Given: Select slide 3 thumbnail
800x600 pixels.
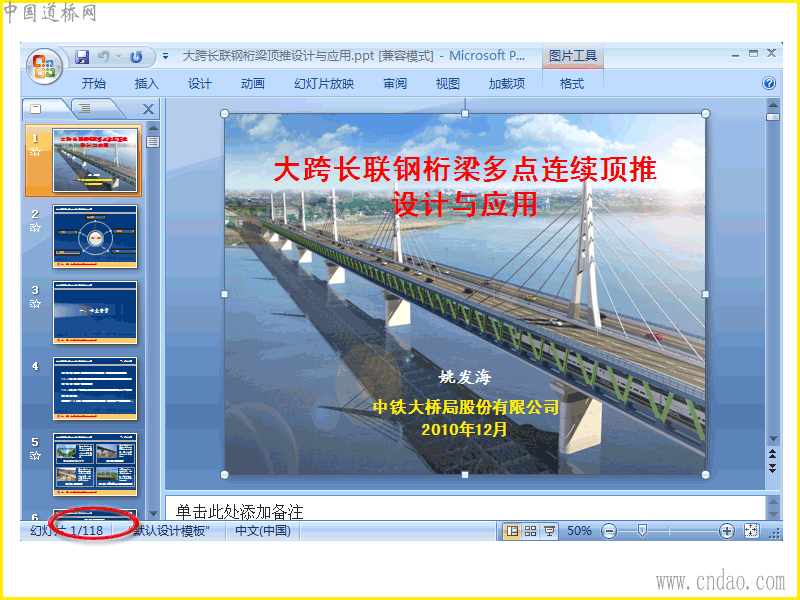Looking at the screenshot, I should (95, 312).
